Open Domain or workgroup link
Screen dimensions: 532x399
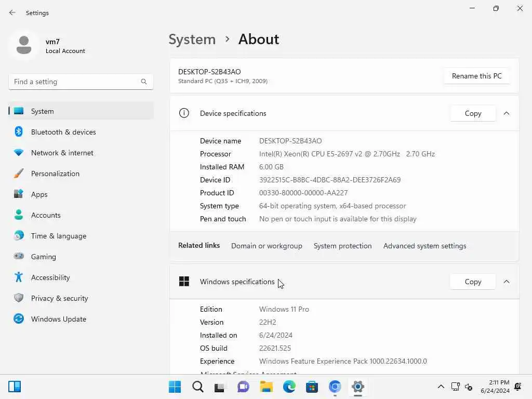coord(267,246)
